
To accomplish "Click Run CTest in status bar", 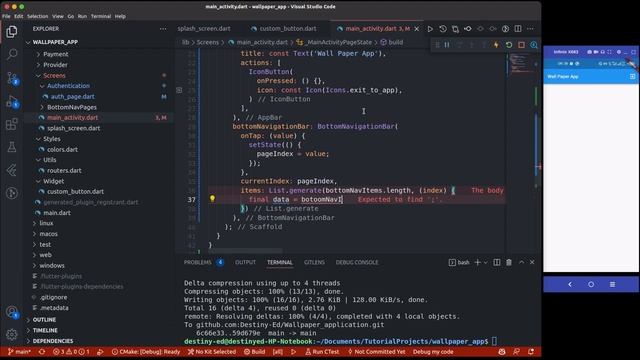I will point(322,351).
